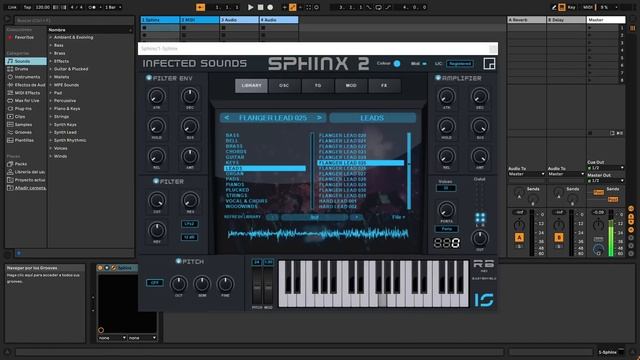Expand Piano & Keys folder
The image size is (640, 360).
pyautogui.click(x=51, y=109)
